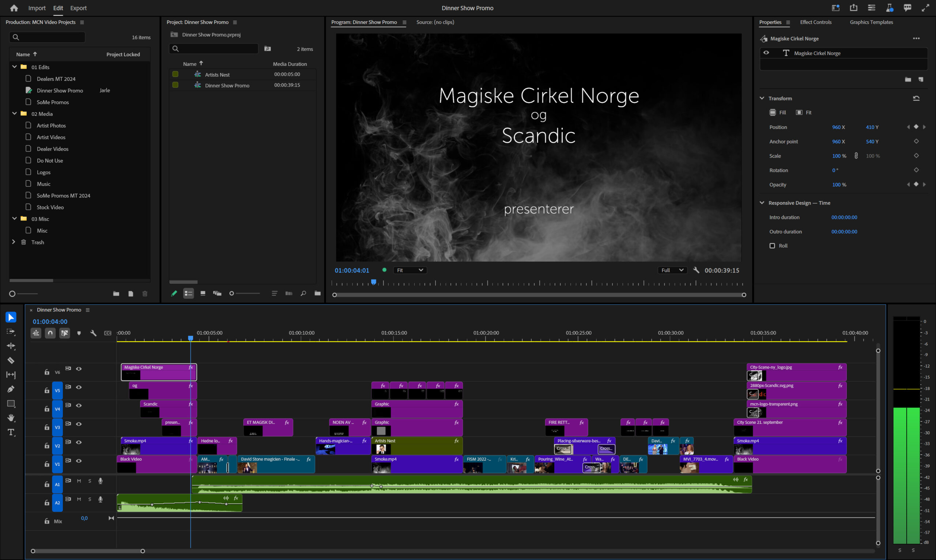Toggle snapping with the magnet icon
Image resolution: width=936 pixels, height=560 pixels.
coord(50,333)
